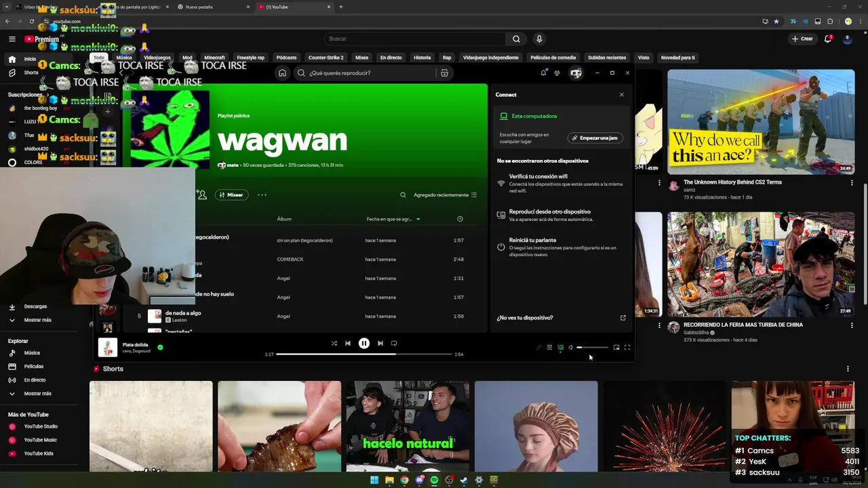Select Películas de comedia filter chip
Image resolution: width=868 pixels, height=488 pixels.
(553, 58)
